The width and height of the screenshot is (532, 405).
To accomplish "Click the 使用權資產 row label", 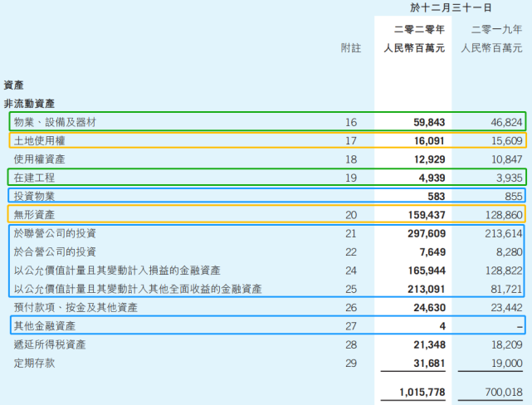I will (x=39, y=159).
